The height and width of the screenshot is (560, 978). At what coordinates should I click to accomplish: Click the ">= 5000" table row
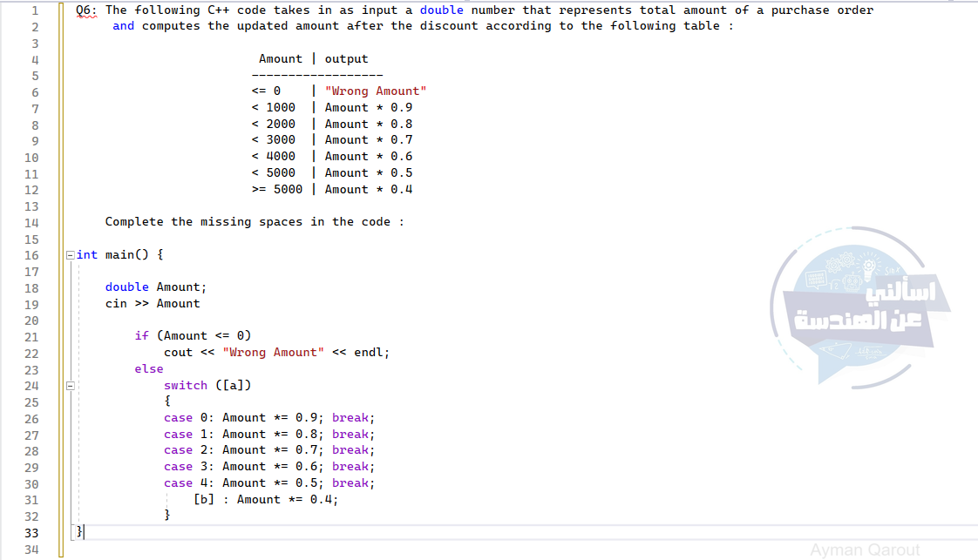pos(276,189)
